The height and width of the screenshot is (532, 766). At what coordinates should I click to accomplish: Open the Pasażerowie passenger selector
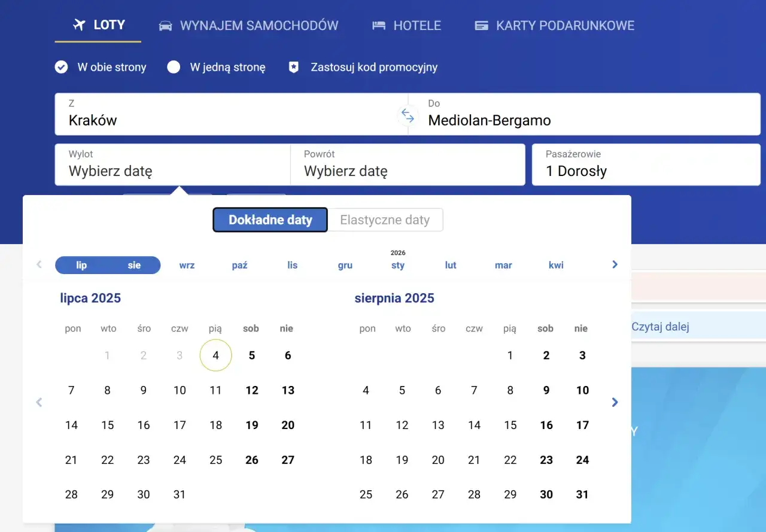[x=646, y=165]
